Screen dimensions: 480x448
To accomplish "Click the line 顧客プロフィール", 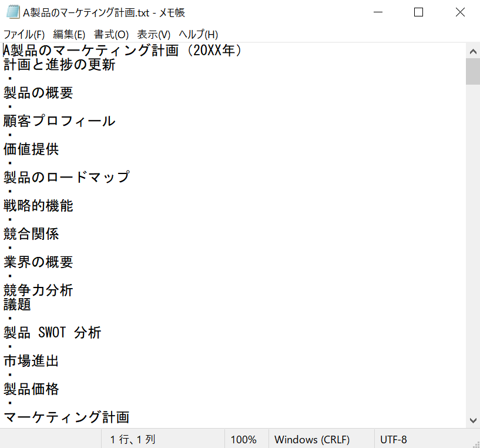I will pyautogui.click(x=59, y=121).
